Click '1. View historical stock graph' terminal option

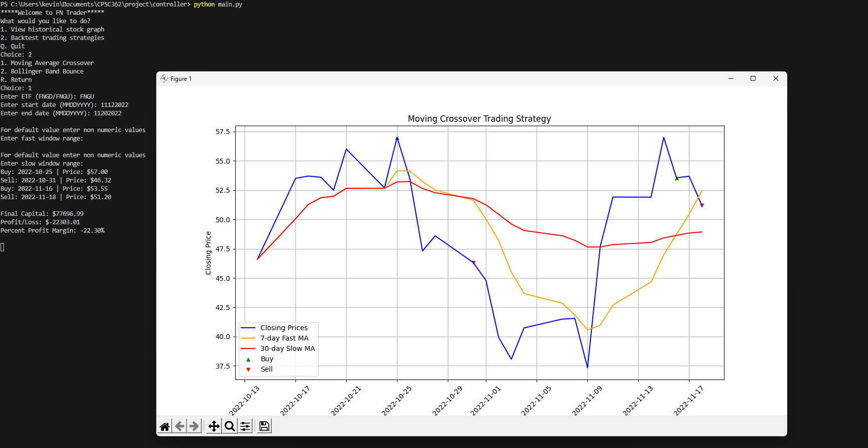52,30
